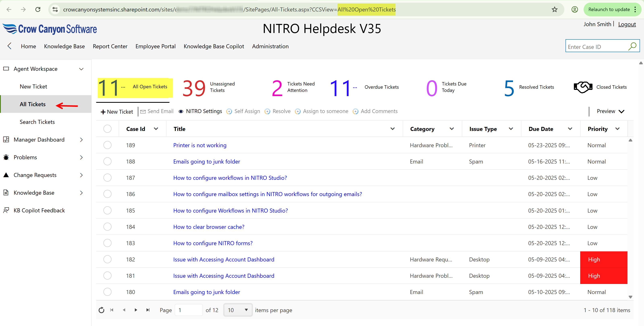Click the Assign to someone icon
644x326 pixels.
click(298, 112)
